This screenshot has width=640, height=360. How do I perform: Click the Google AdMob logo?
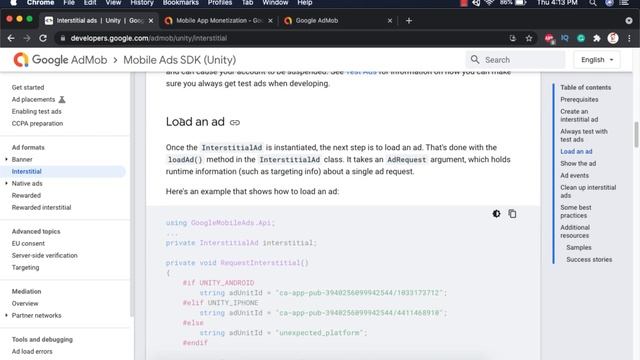coord(20,60)
